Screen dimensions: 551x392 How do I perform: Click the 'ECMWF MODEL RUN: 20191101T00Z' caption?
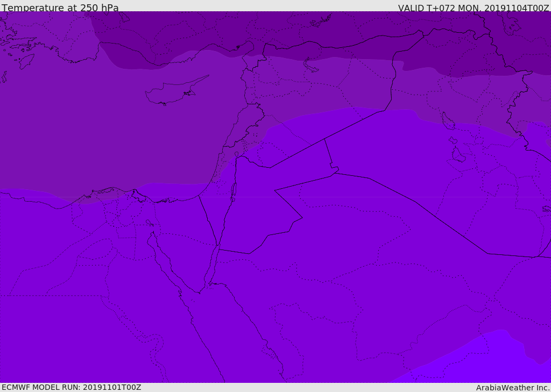(72, 387)
